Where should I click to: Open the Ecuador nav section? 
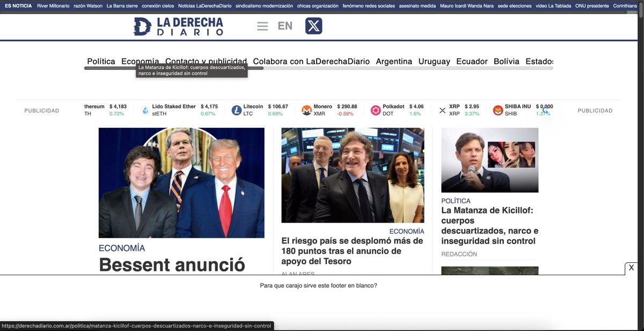472,61
